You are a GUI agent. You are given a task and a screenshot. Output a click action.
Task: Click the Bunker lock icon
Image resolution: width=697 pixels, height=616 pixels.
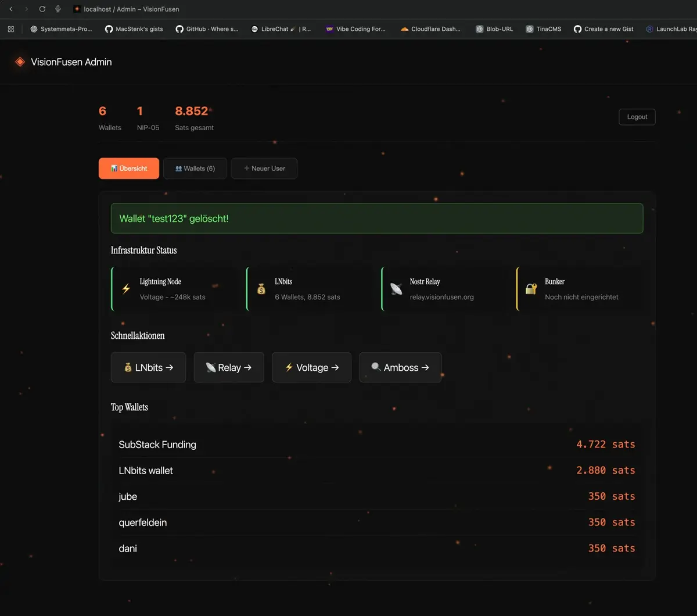(x=531, y=289)
